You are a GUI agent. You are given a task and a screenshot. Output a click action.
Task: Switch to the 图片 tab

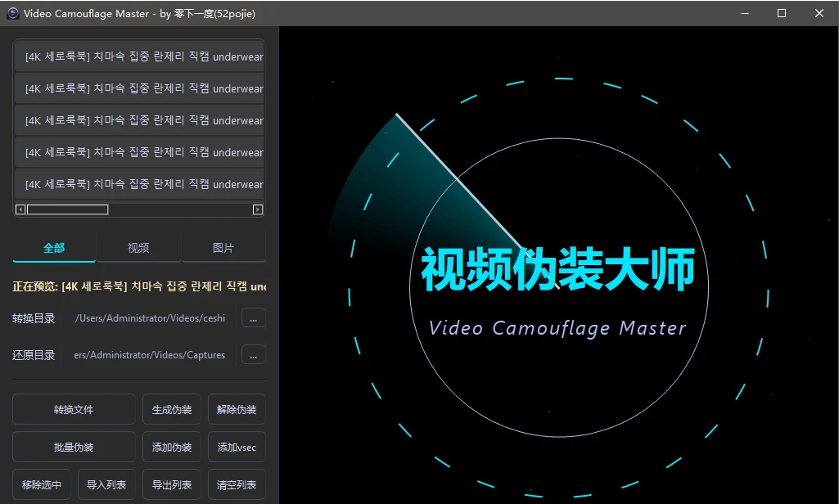(x=223, y=247)
